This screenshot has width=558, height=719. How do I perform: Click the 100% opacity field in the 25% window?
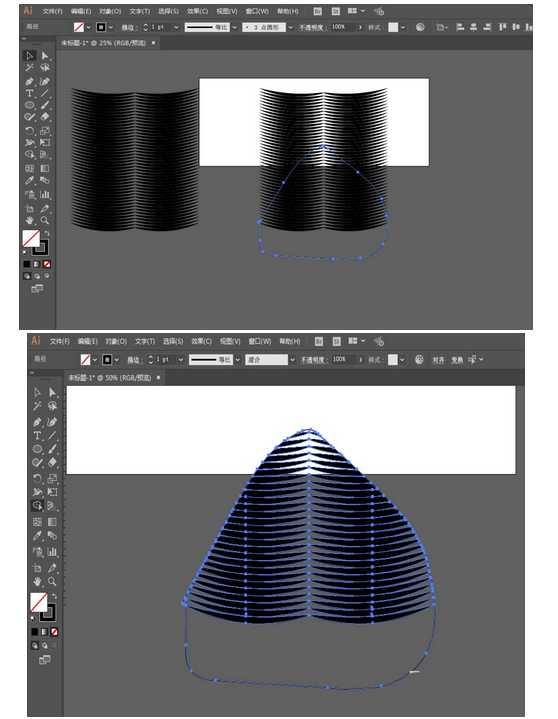click(343, 27)
